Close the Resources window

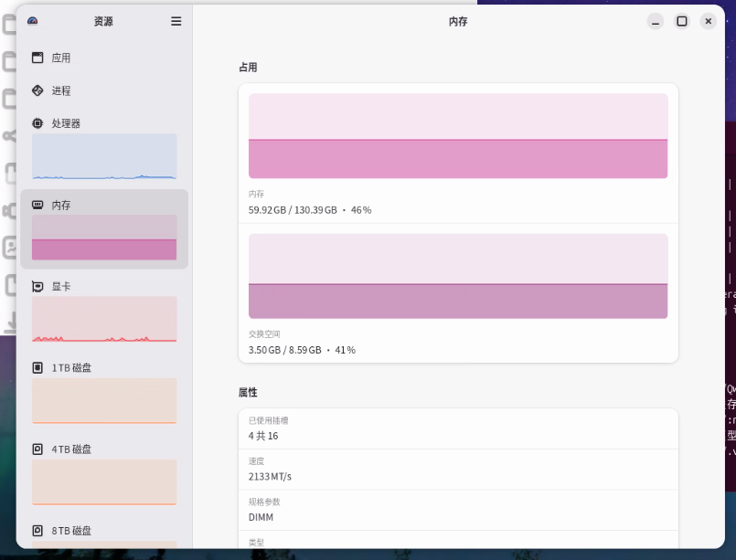(709, 22)
